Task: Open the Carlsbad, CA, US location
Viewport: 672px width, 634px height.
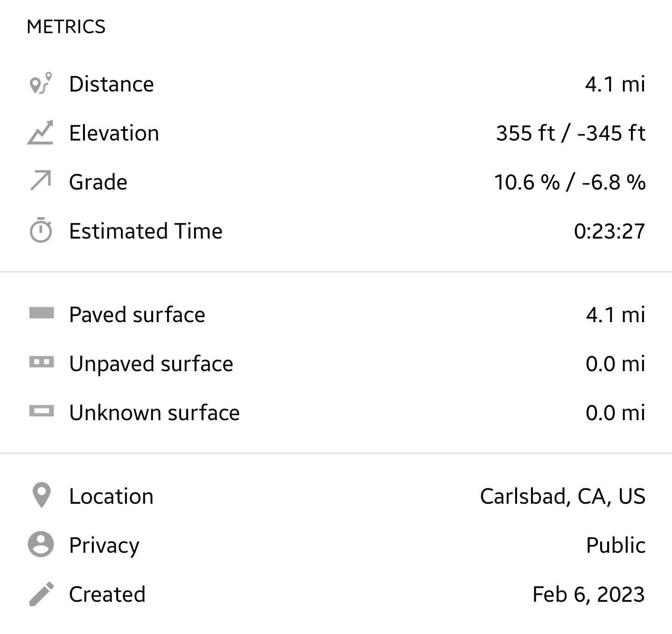Action: 562,496
